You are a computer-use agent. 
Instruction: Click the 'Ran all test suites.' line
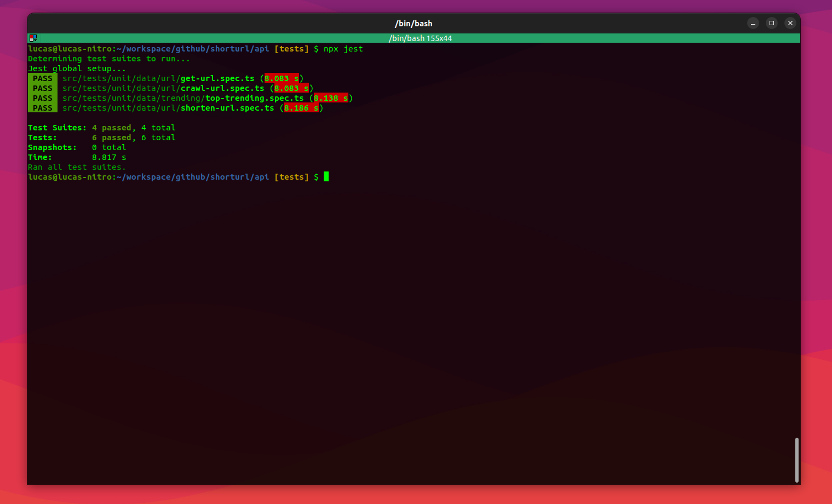[x=77, y=167]
